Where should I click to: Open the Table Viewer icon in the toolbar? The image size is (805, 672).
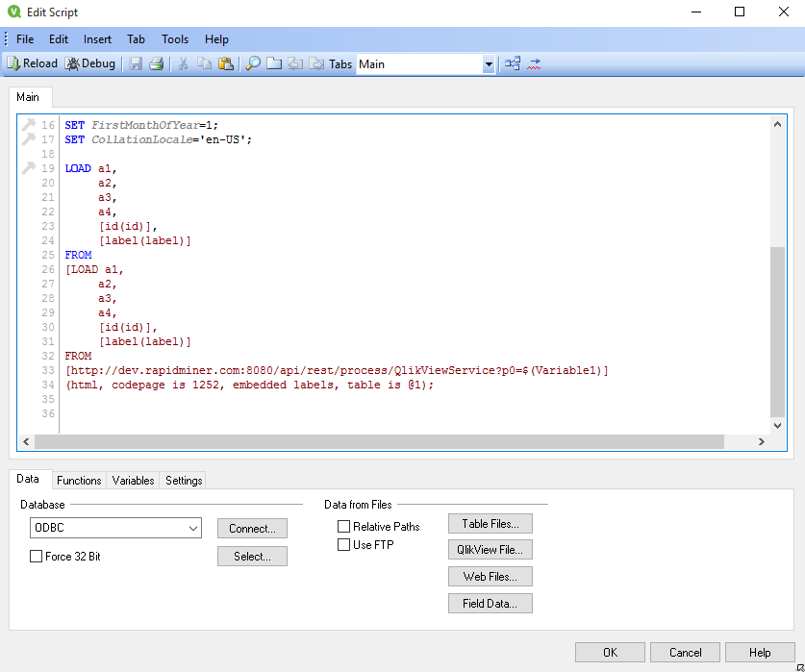[x=513, y=63]
